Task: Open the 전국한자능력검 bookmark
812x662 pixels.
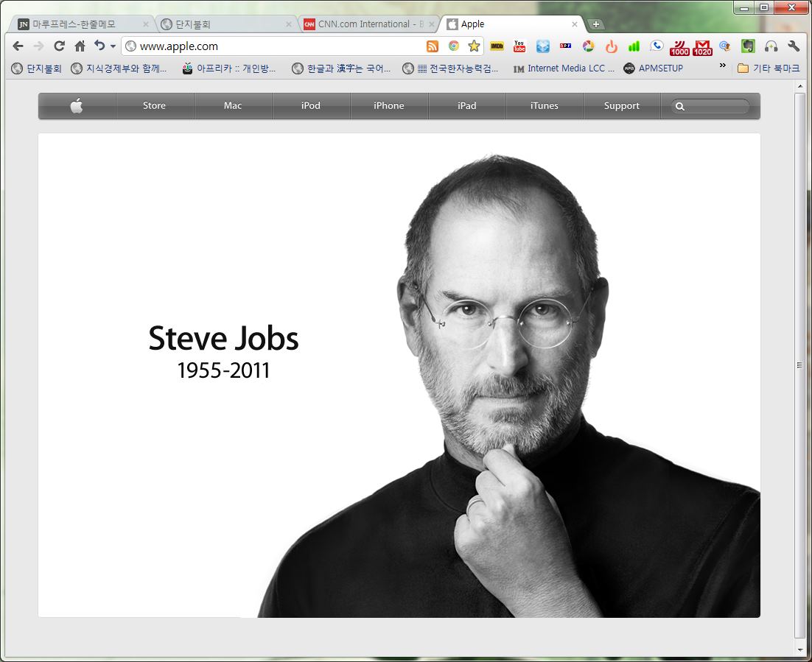Action: pos(450,68)
